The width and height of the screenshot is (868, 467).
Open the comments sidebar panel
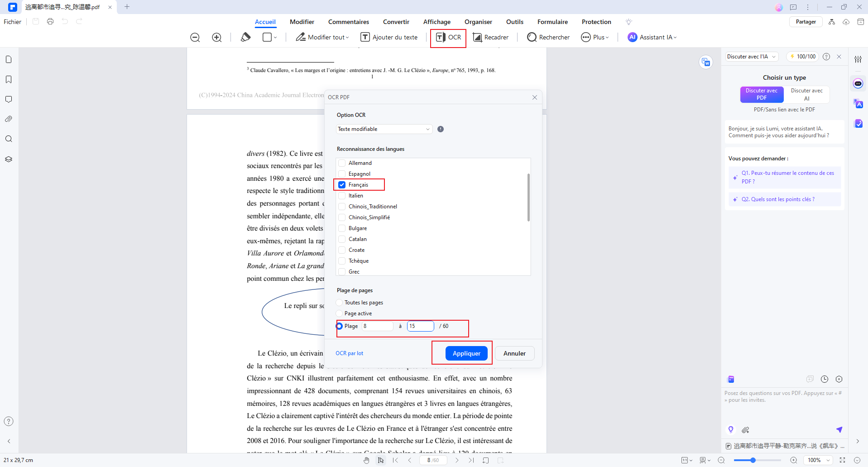[x=9, y=99]
